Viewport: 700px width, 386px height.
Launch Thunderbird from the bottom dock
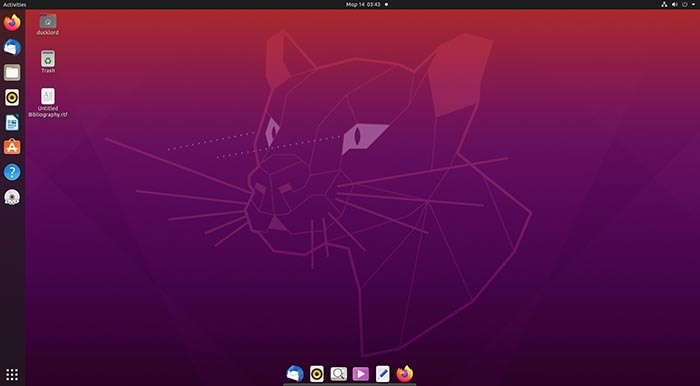click(x=295, y=374)
